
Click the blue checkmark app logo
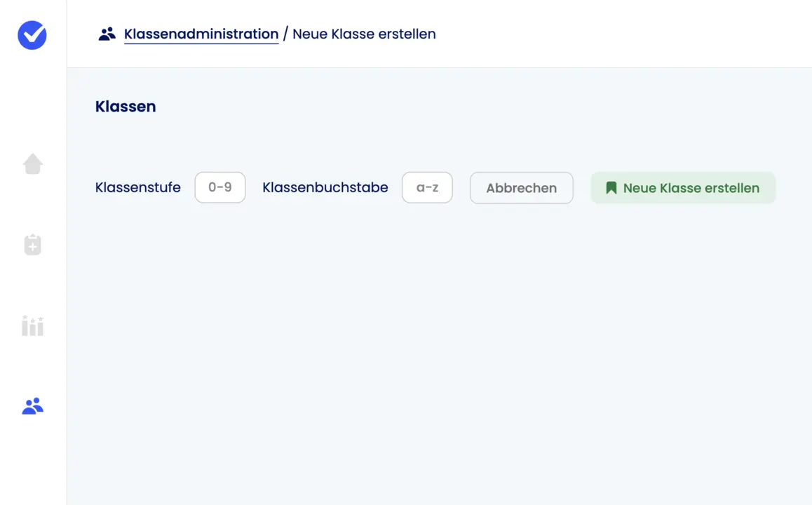(x=32, y=35)
